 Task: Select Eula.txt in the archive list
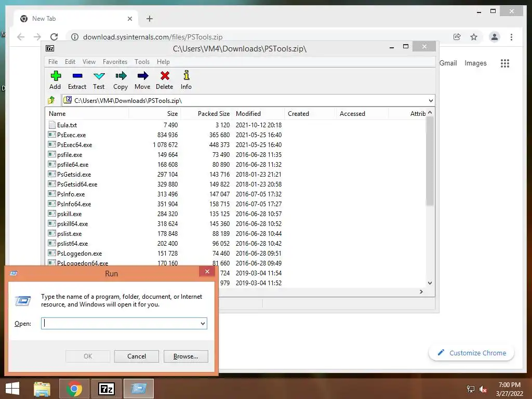point(67,125)
